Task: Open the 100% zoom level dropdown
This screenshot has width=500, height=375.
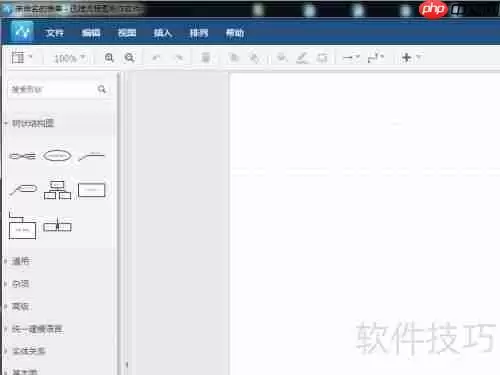Action: pyautogui.click(x=69, y=59)
